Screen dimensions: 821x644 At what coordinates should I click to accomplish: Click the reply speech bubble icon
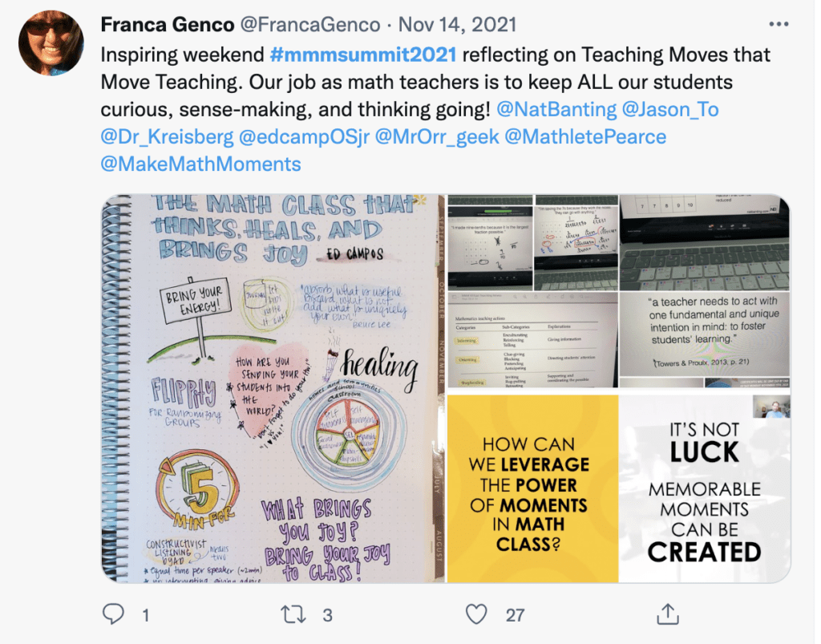point(113,614)
